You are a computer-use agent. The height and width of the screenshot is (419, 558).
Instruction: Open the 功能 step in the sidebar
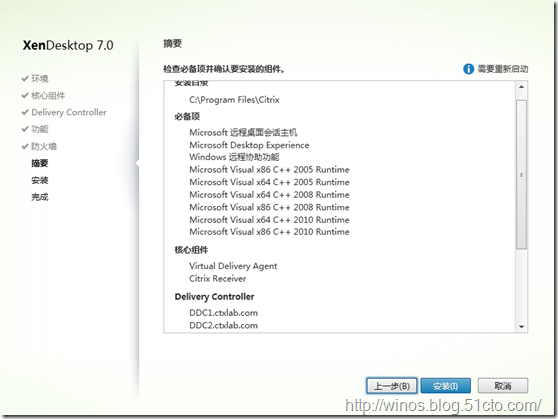tap(40, 129)
